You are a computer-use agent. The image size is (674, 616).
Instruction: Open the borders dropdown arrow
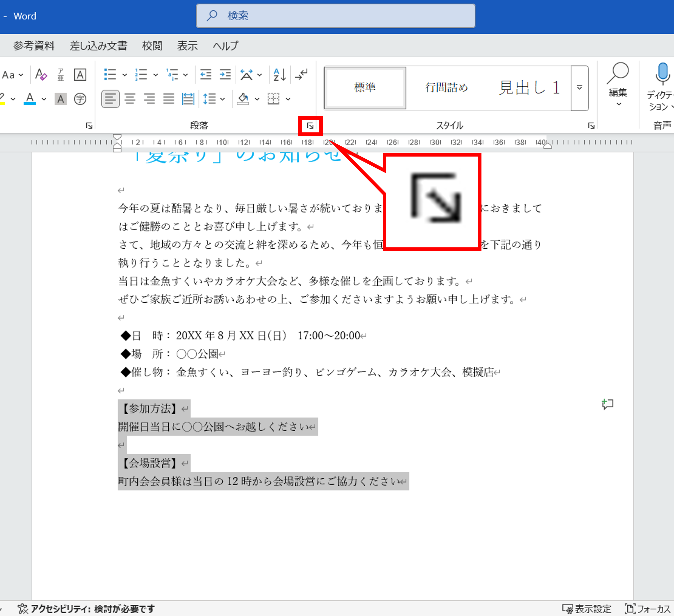click(x=288, y=99)
